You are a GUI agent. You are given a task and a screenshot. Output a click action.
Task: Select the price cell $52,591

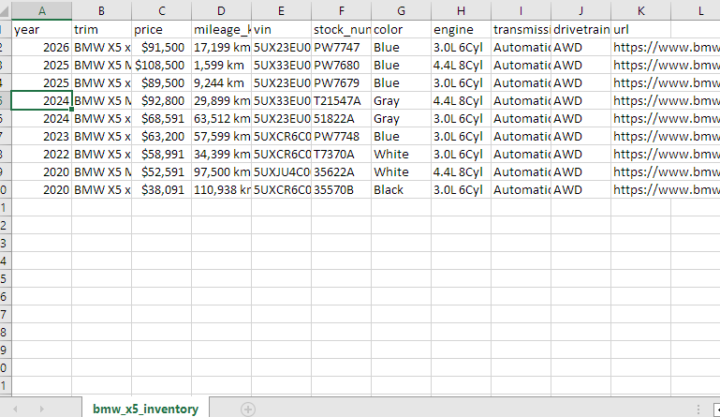click(162, 172)
